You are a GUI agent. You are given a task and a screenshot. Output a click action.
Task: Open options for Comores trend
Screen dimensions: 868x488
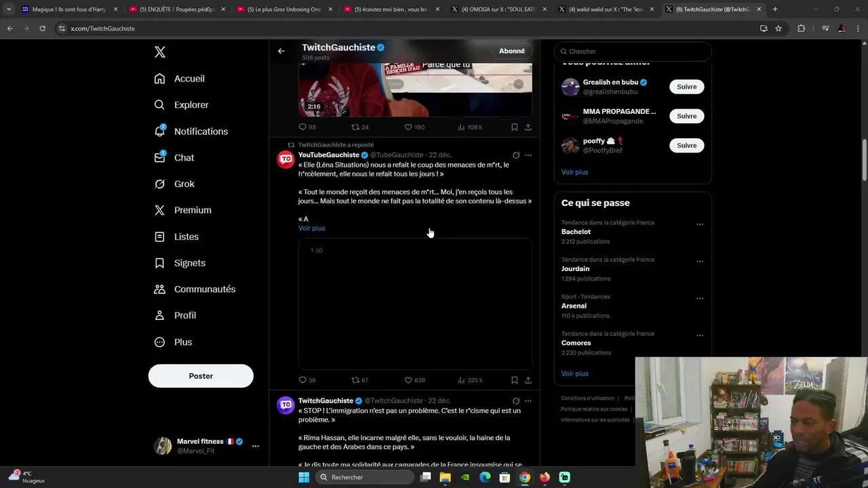[x=700, y=335]
